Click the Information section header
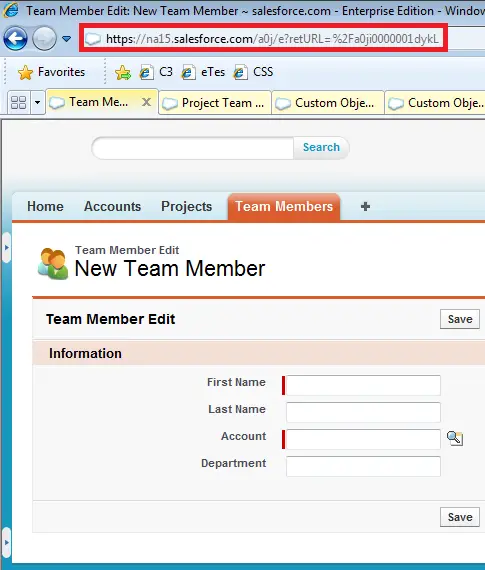Viewport: 485px width, 570px height. tap(258, 353)
